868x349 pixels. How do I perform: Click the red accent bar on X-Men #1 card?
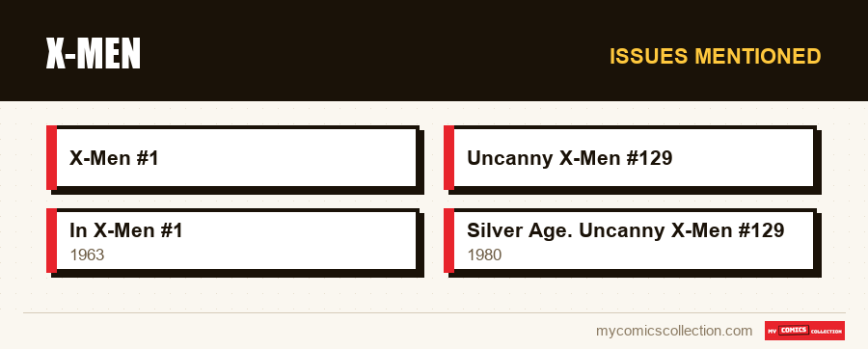[51, 158]
